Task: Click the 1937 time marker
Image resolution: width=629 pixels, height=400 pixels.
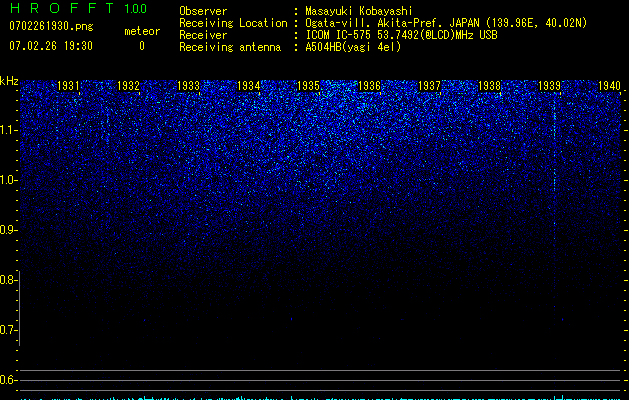Action: click(x=429, y=85)
